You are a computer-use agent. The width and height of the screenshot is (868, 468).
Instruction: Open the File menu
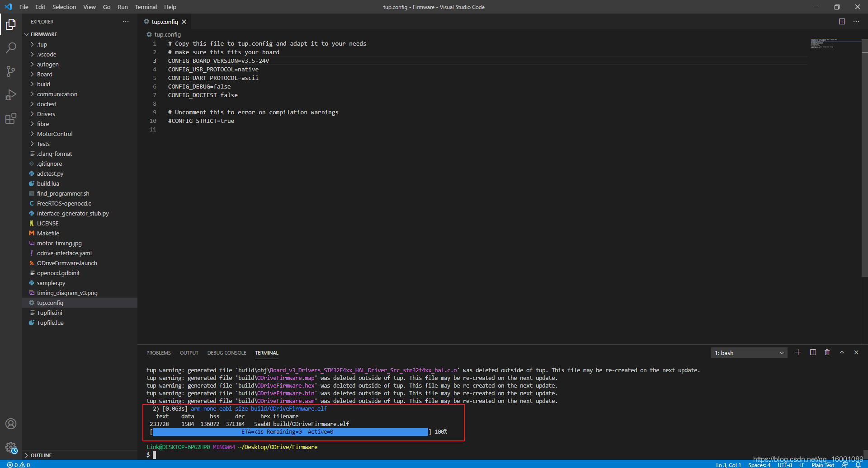(24, 7)
